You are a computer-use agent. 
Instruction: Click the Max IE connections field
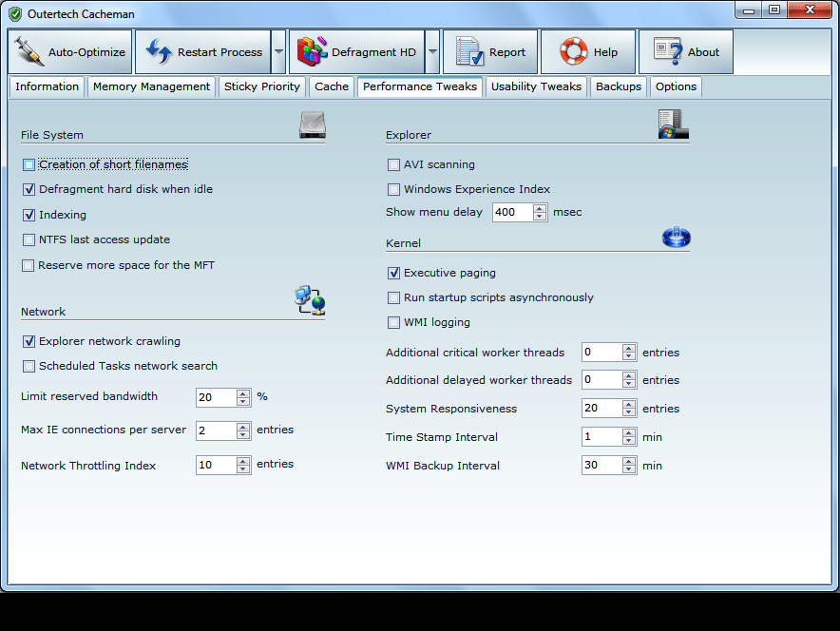click(217, 430)
